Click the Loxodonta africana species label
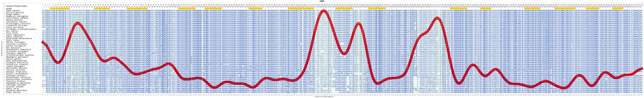This screenshot has width=644, height=98. [x=17, y=25]
